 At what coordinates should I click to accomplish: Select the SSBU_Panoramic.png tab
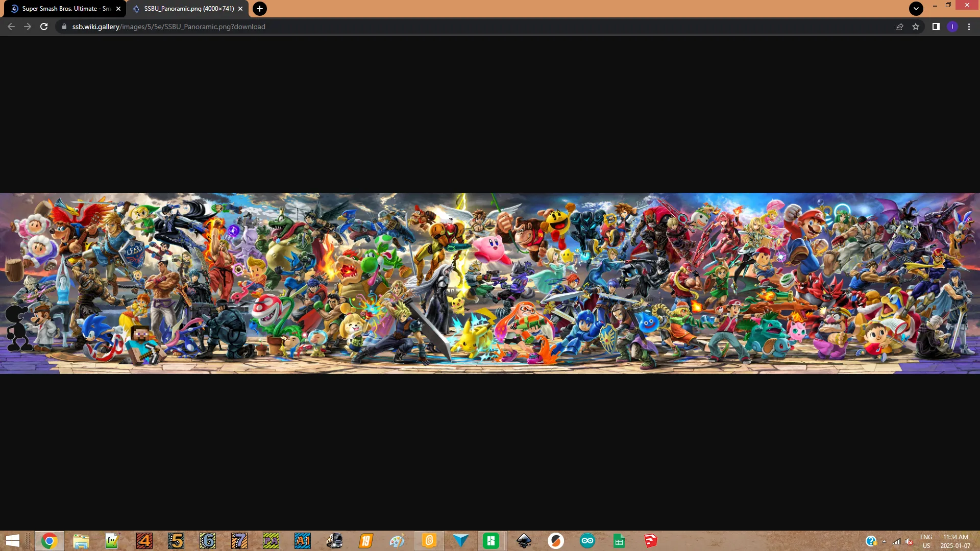tap(187, 9)
